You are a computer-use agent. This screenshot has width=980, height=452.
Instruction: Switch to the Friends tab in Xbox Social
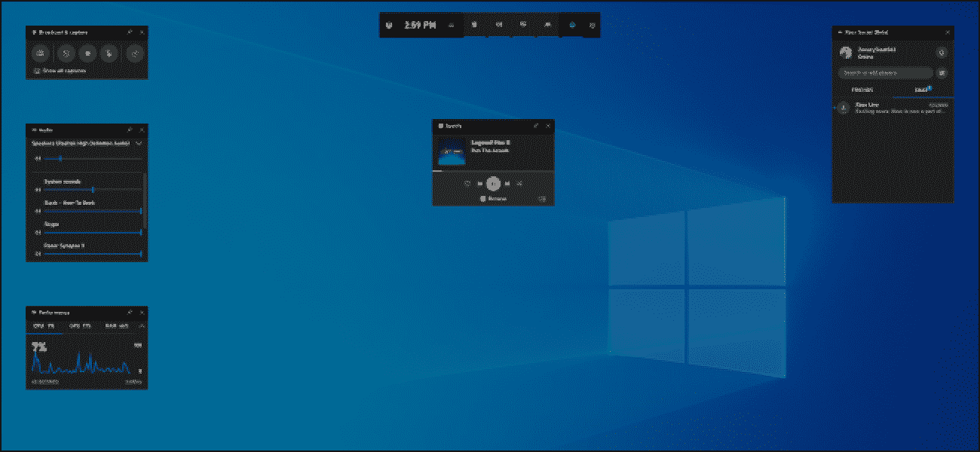pos(862,90)
